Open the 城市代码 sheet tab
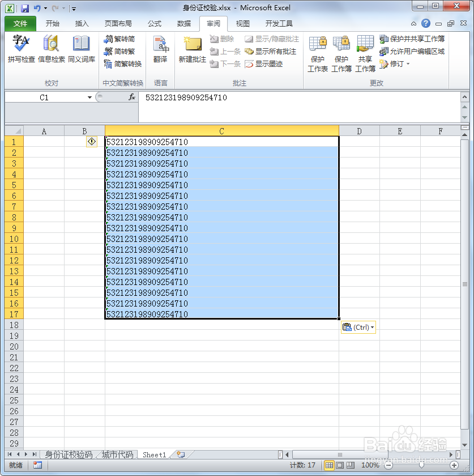This screenshot has width=474, height=476. [x=117, y=454]
